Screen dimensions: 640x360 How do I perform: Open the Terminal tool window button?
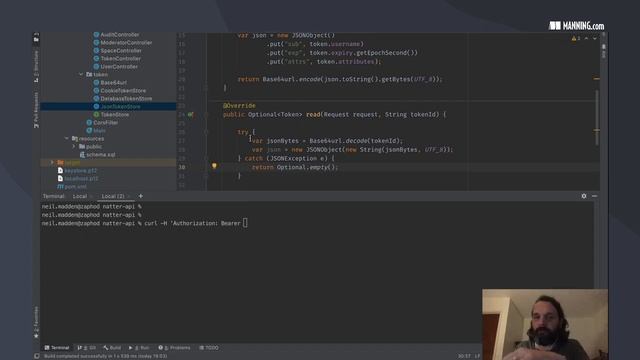coord(57,348)
